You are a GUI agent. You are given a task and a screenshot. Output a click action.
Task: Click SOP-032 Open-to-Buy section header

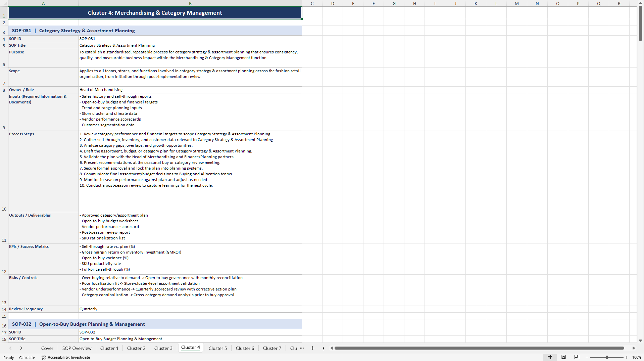click(155, 324)
